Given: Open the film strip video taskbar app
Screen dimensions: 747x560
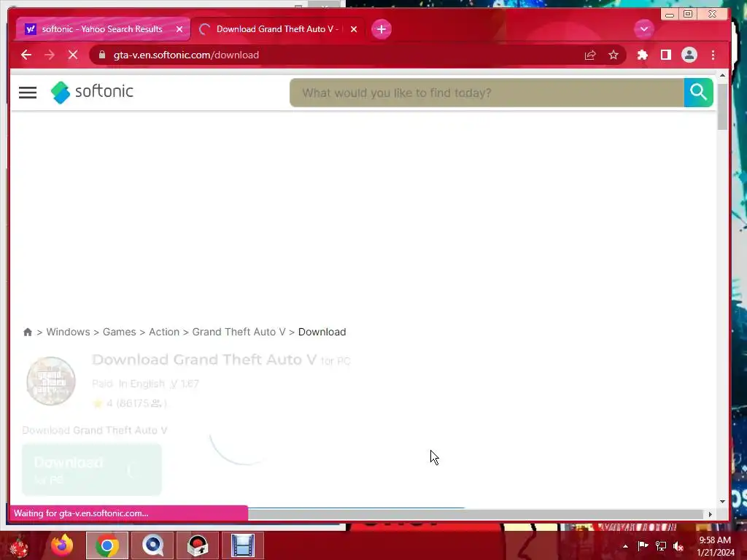Looking at the screenshot, I should click(x=242, y=545).
